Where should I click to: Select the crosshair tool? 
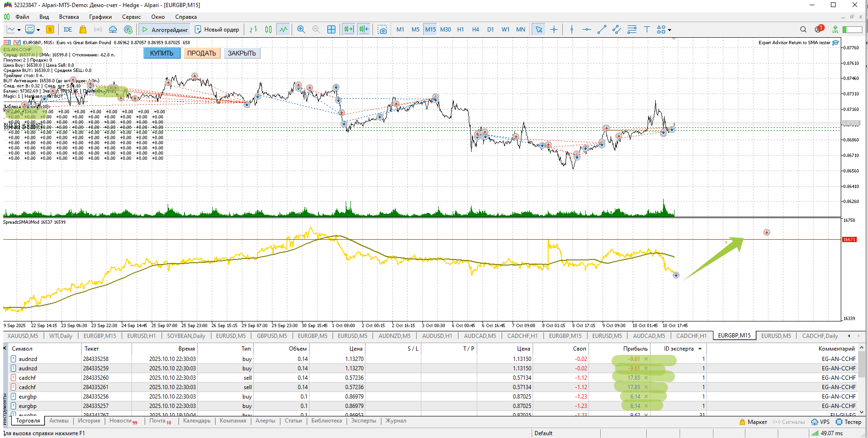554,30
